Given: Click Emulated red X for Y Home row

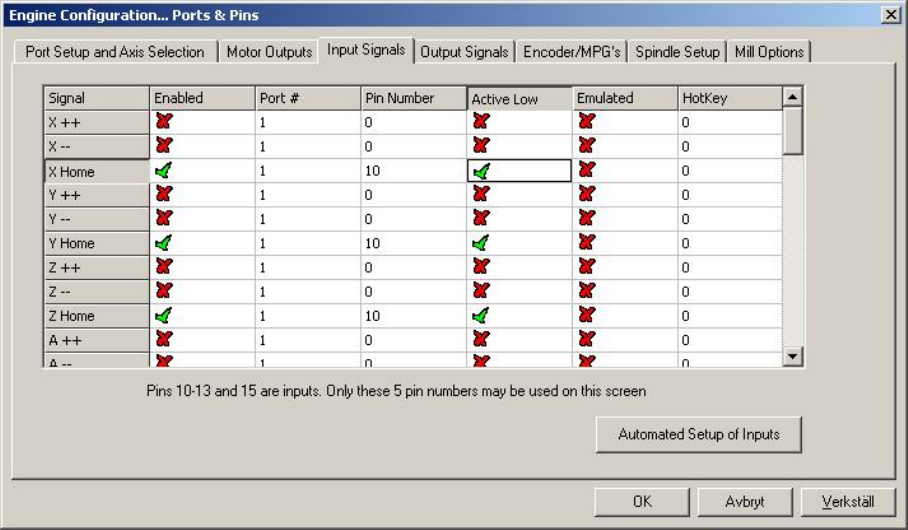Looking at the screenshot, I should tap(587, 242).
